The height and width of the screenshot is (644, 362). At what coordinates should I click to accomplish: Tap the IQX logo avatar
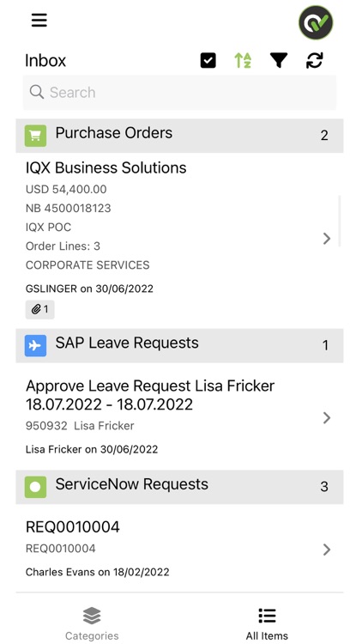point(315,22)
